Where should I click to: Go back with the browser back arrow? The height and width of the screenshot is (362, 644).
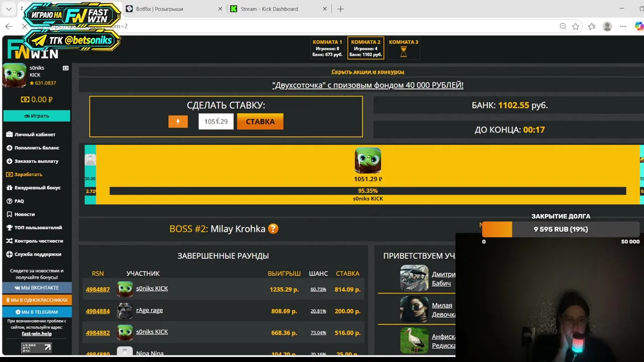click(9, 26)
